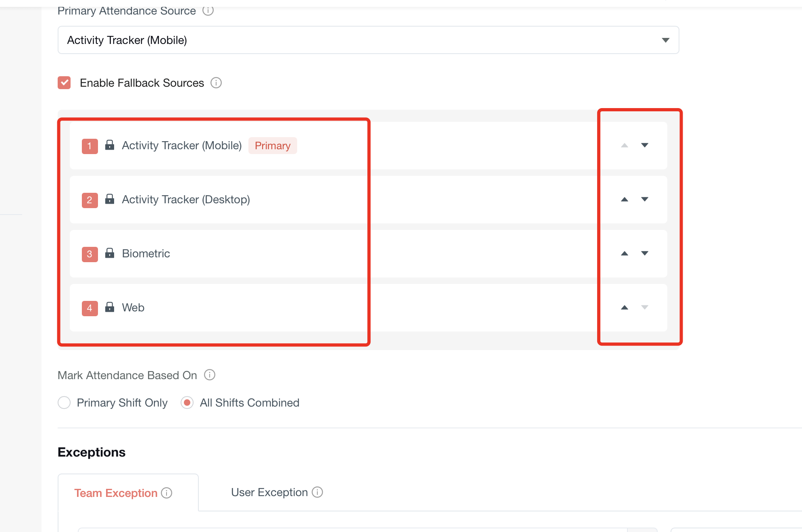Select All Shifts Combined radio option
The width and height of the screenshot is (802, 532).
[x=187, y=403]
